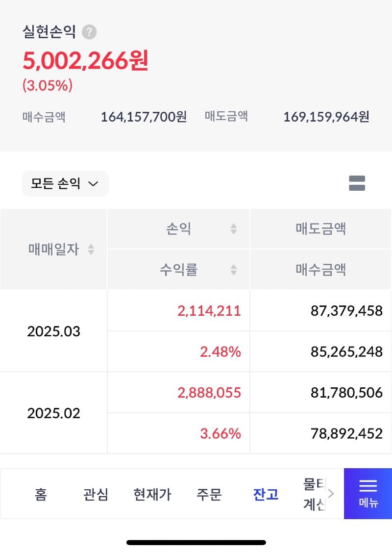The image size is (392, 553).
Task: Switch list layout with the view icon
Action: [357, 183]
